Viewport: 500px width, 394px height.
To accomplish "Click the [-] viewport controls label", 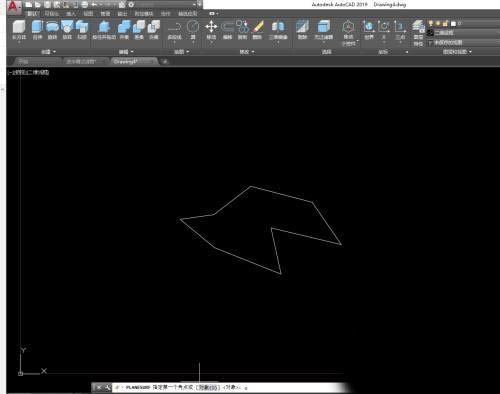I will 10,72.
